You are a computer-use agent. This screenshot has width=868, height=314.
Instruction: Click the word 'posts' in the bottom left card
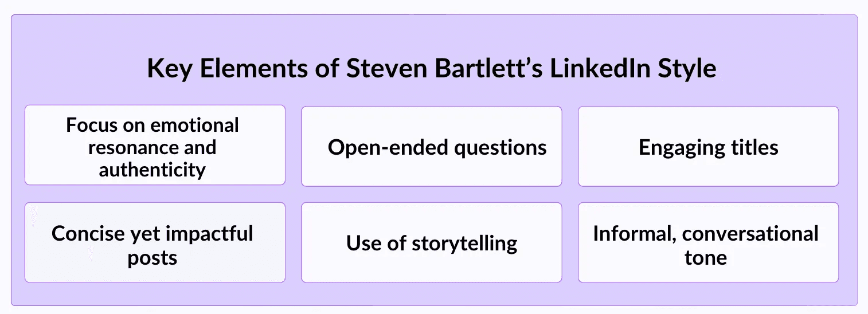tap(153, 258)
